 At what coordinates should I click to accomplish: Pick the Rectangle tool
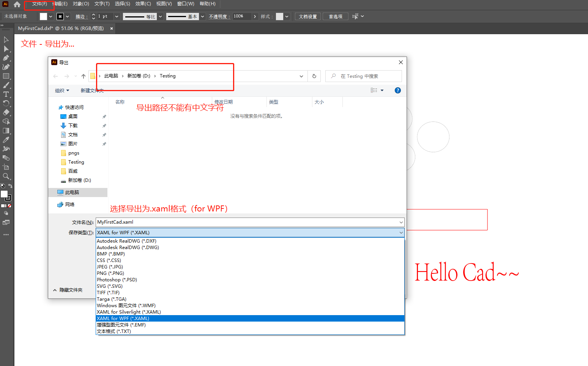click(x=6, y=76)
